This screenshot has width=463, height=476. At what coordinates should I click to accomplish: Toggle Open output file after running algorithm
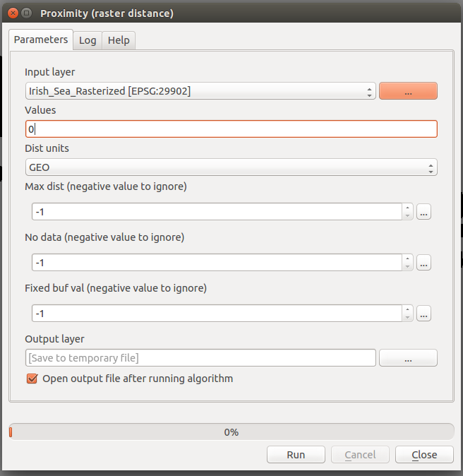point(32,379)
